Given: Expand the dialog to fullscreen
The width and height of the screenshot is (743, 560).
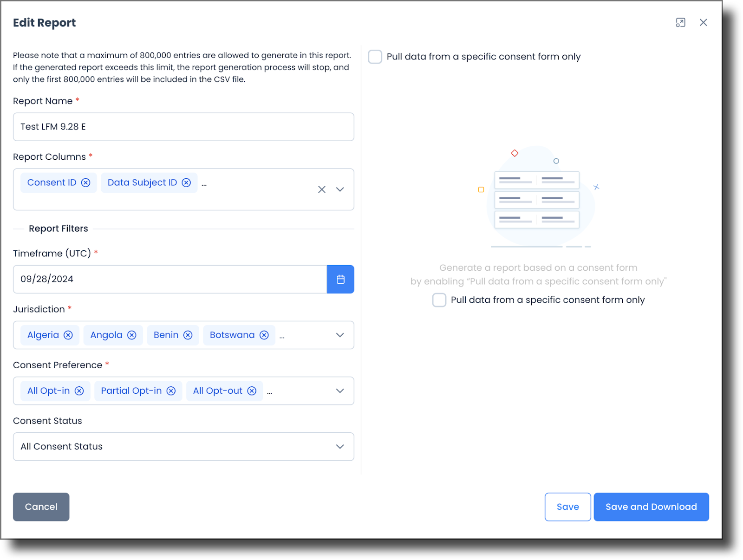Looking at the screenshot, I should [x=681, y=22].
